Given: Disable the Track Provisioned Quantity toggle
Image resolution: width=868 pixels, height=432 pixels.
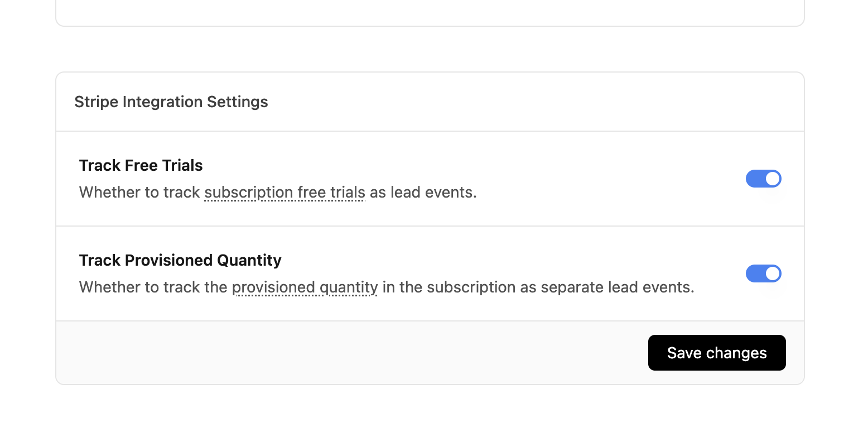Looking at the screenshot, I should (x=764, y=273).
